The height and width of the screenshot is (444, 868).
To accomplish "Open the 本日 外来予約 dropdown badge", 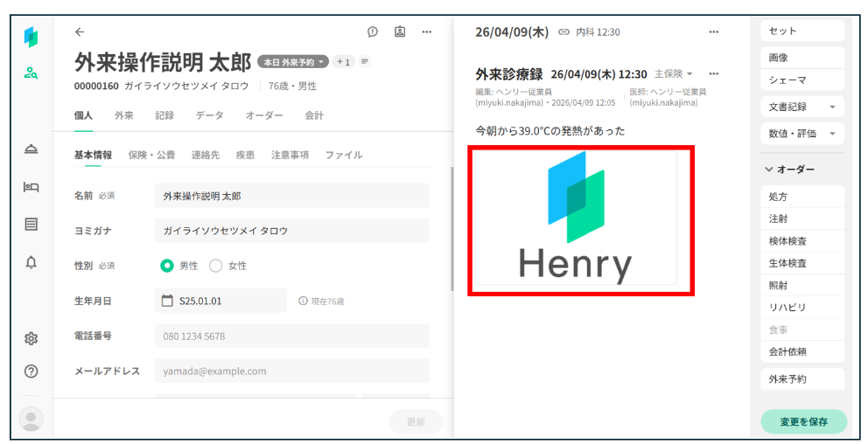I will pyautogui.click(x=293, y=62).
